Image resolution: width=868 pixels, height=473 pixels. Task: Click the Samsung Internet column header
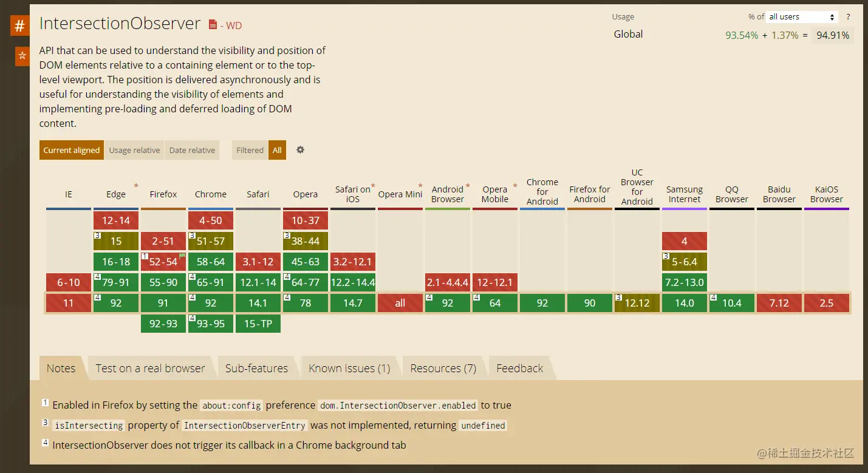pos(685,194)
